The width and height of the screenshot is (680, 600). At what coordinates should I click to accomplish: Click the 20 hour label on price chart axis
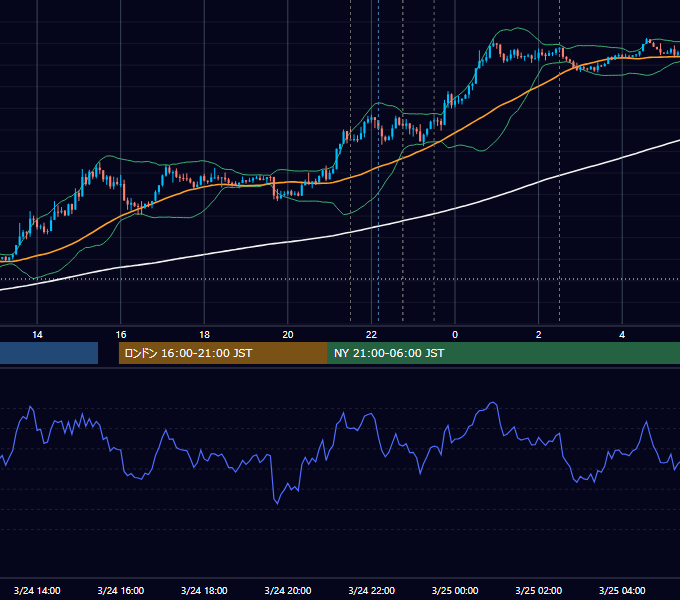point(288,335)
